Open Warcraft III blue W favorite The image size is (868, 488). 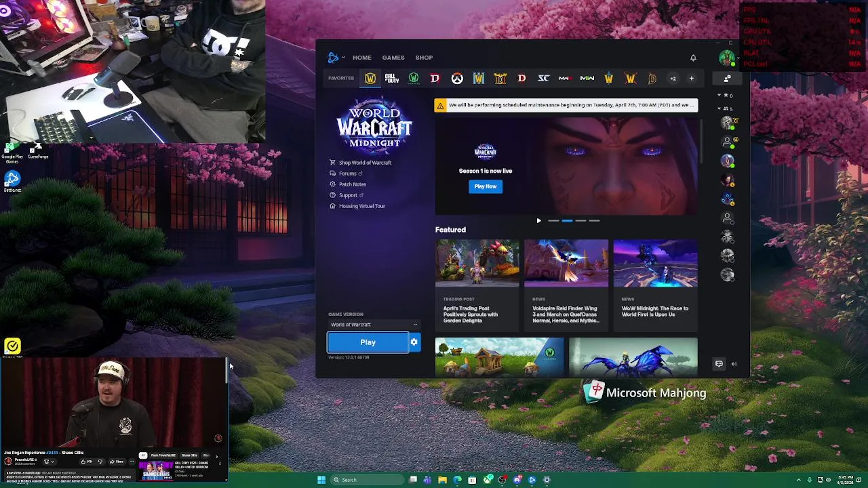coord(479,79)
